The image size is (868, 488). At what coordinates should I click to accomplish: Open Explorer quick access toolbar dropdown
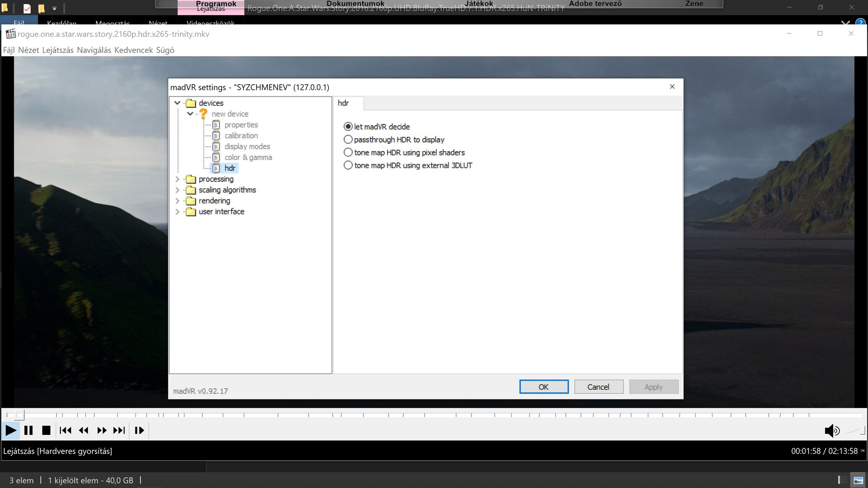54,8
